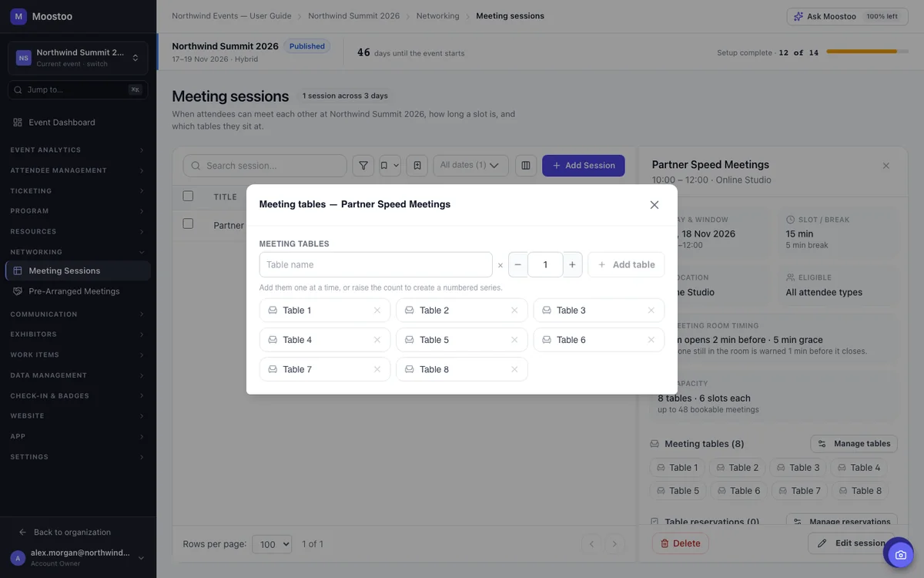Open the All dates (1) dropdown
Viewport: 924px width, 578px height.
point(471,165)
